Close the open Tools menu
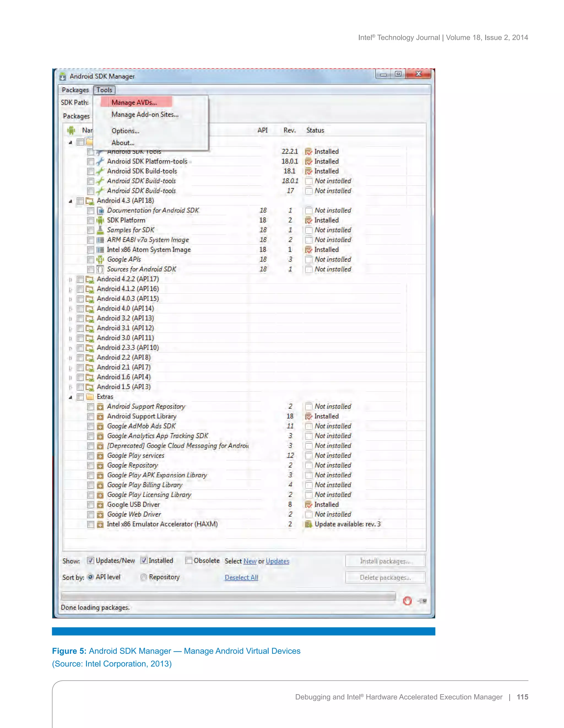The height and width of the screenshot is (728, 564). tap(104, 90)
